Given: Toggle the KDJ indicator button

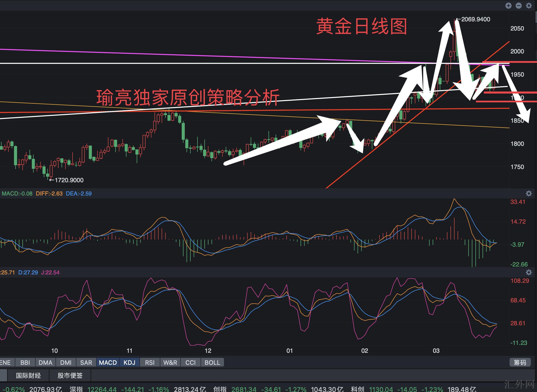Looking at the screenshot, I should click(x=129, y=362).
